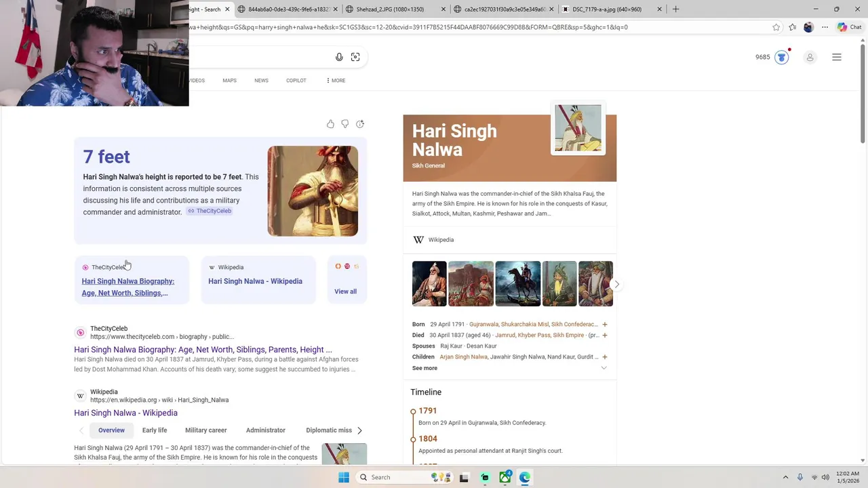
Task: Click the Hari Singh Nalwa answer painting
Action: [x=313, y=191]
